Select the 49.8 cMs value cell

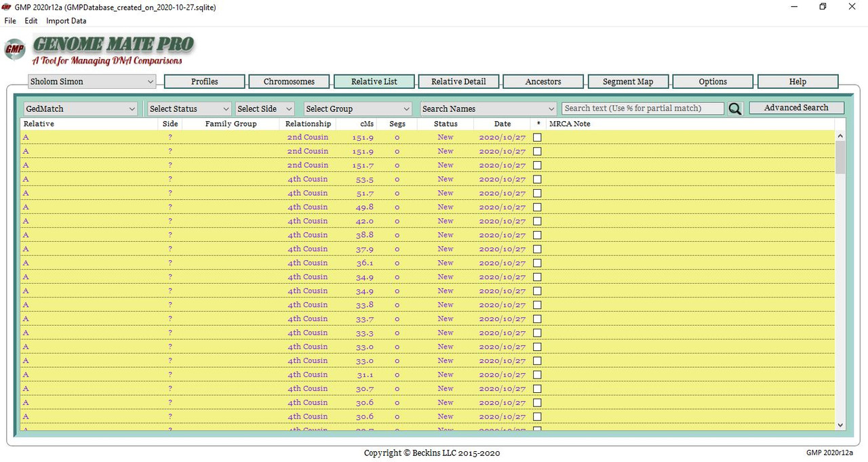coord(365,207)
